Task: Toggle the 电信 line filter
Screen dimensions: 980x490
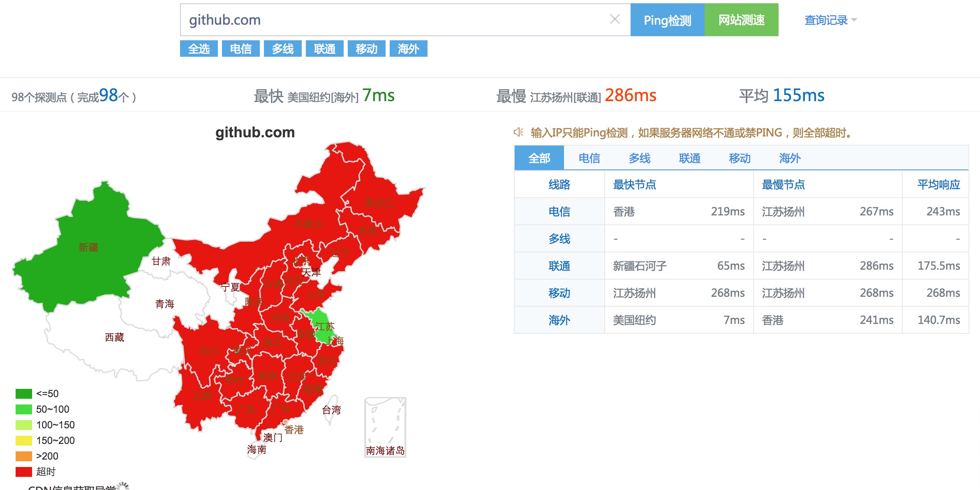Action: [241, 49]
